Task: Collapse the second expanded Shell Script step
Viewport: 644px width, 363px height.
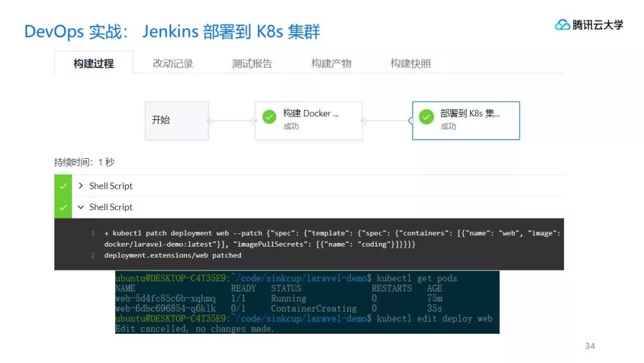Action: 80,207
